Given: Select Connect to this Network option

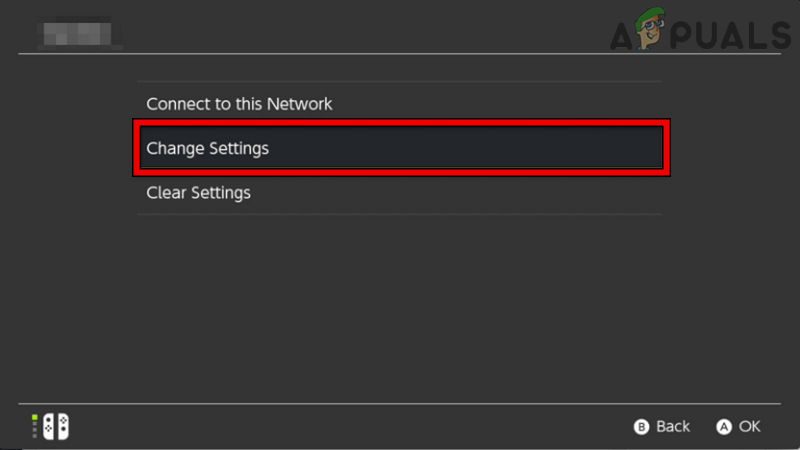Looking at the screenshot, I should click(239, 104).
